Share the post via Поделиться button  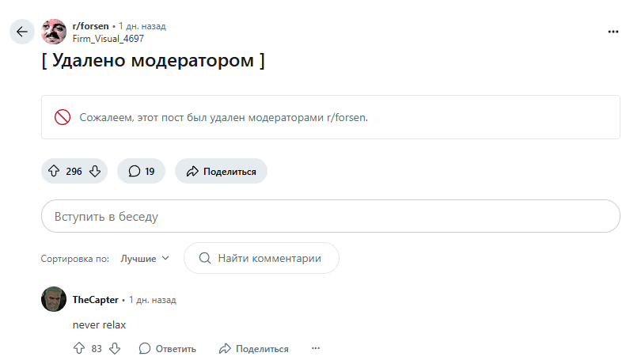point(221,171)
